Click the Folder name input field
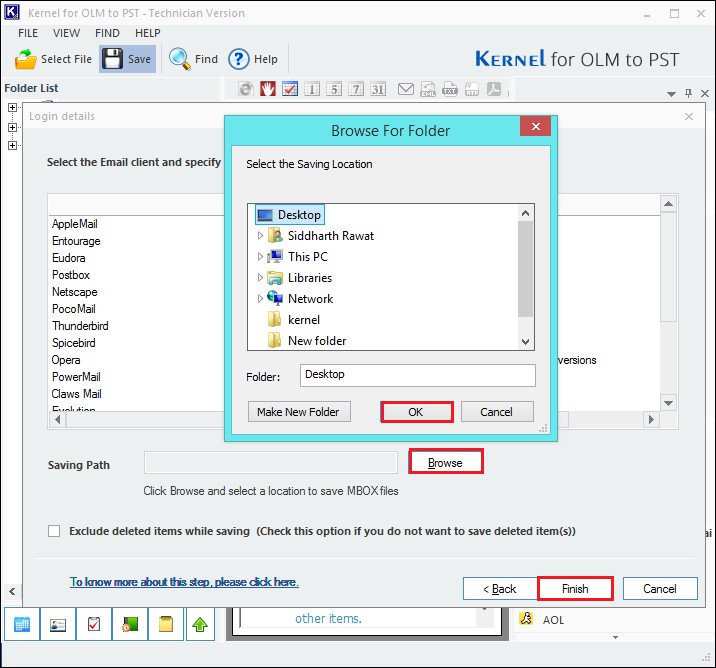Viewport: 716px width, 668px height. tap(417, 375)
